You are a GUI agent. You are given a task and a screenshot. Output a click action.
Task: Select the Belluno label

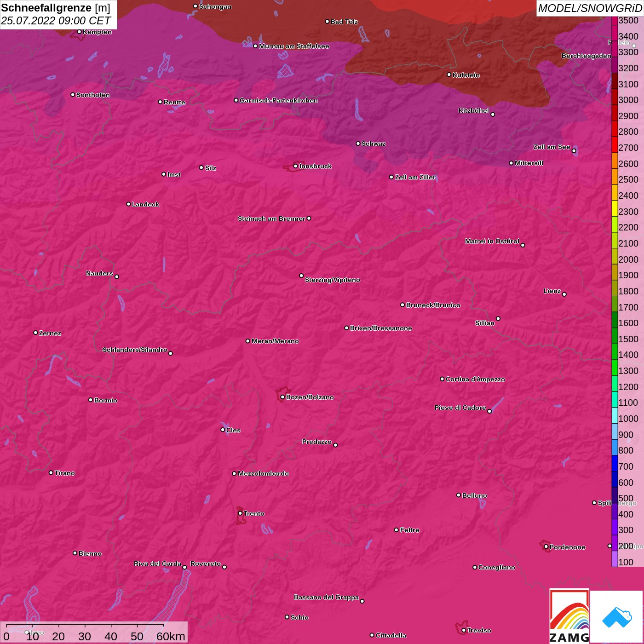[x=475, y=495]
